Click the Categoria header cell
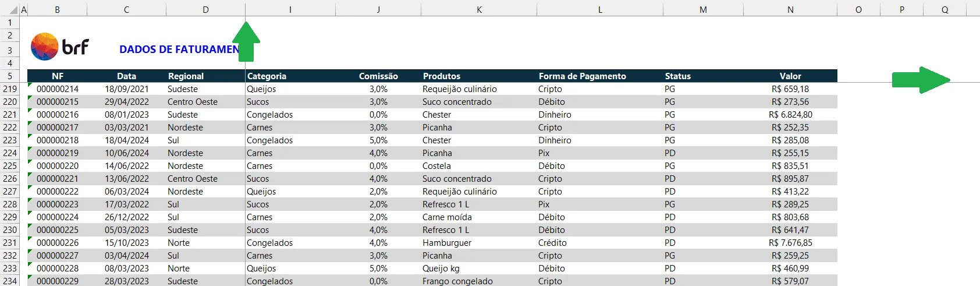The image size is (980, 286). click(x=290, y=76)
